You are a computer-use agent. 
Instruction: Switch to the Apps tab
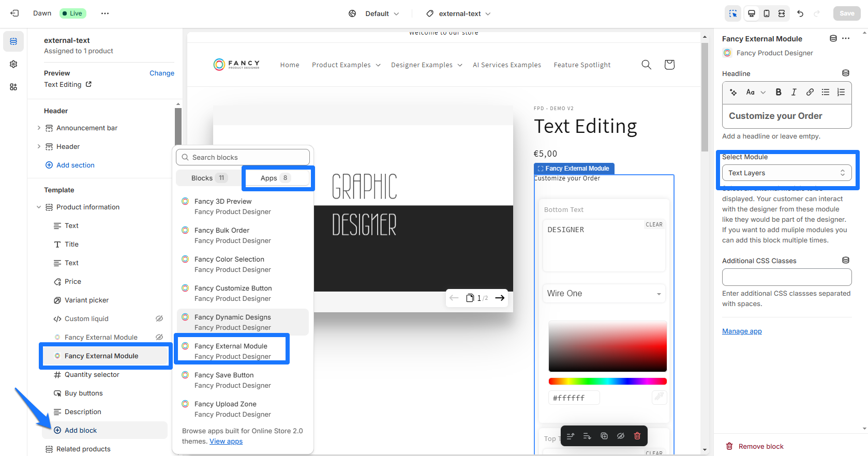tap(276, 178)
